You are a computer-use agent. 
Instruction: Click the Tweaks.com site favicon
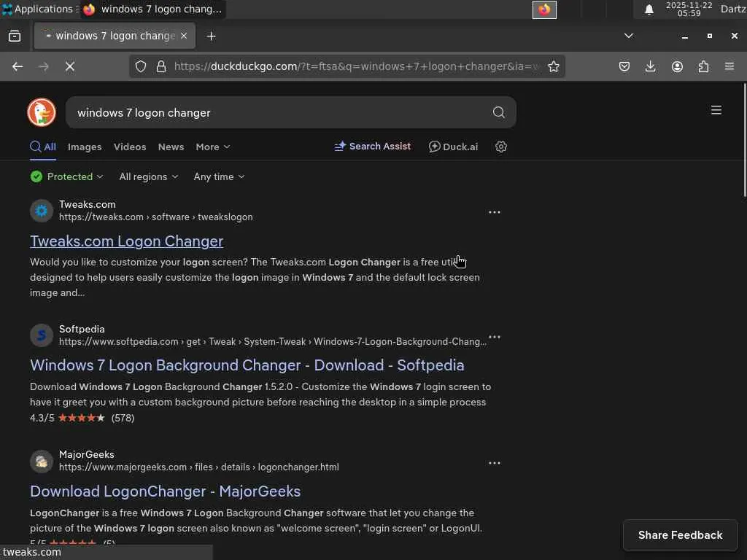(x=42, y=211)
